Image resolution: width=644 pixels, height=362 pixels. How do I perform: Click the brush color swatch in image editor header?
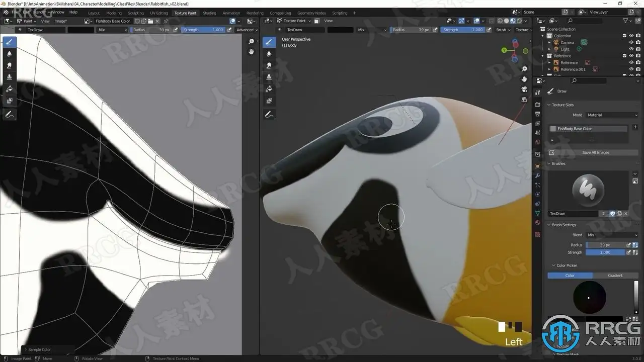coord(81,30)
